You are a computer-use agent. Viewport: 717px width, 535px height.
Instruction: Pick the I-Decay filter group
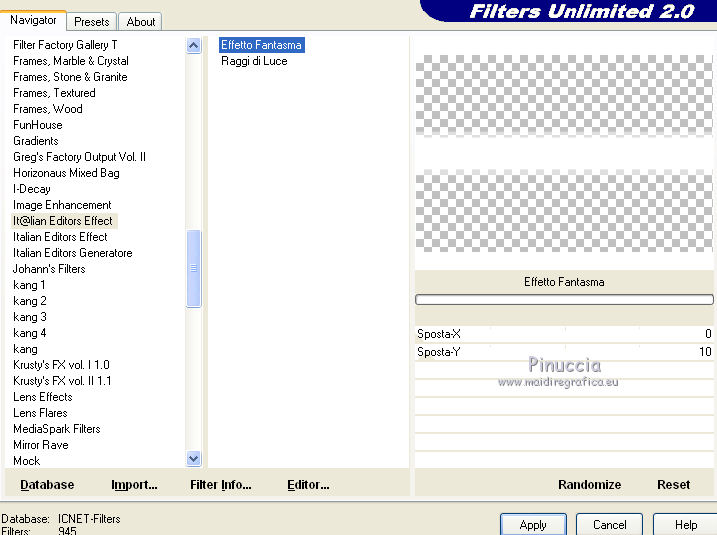32,189
